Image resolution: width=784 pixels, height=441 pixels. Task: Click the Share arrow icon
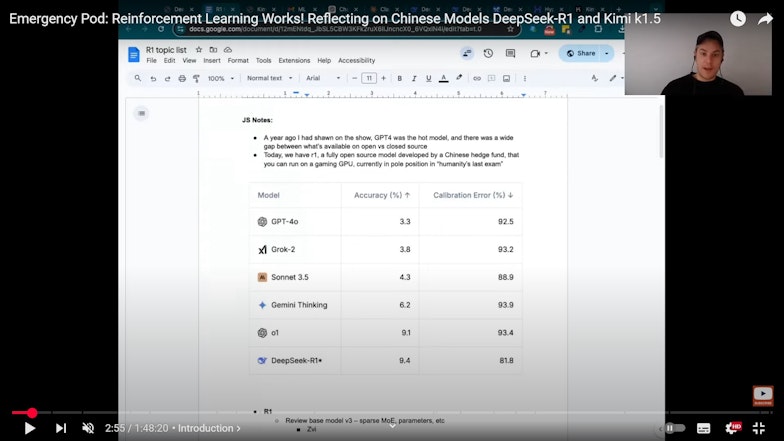click(x=767, y=18)
